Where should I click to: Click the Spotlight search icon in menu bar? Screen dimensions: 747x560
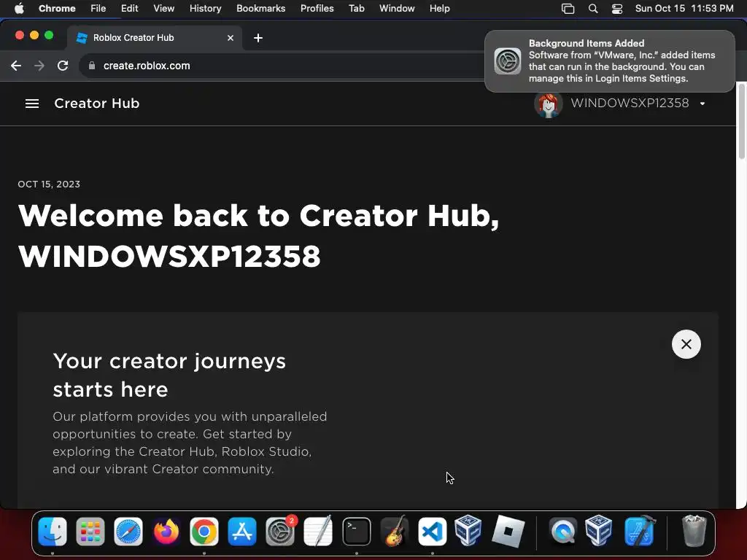pos(592,9)
